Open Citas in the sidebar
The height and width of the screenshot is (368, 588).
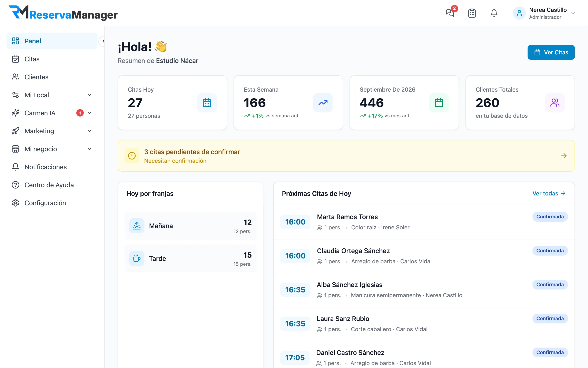tap(52, 59)
